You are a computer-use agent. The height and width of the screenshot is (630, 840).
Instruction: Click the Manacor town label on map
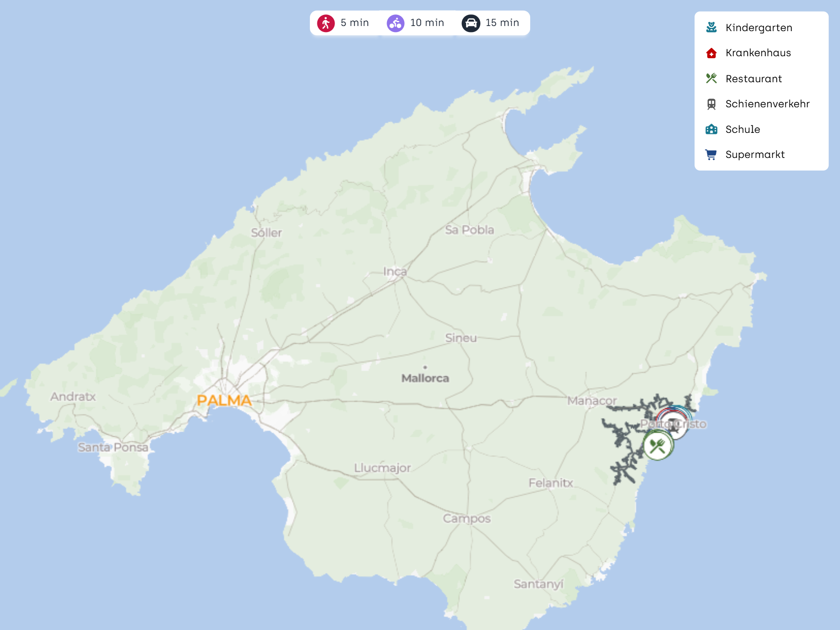pos(591,400)
